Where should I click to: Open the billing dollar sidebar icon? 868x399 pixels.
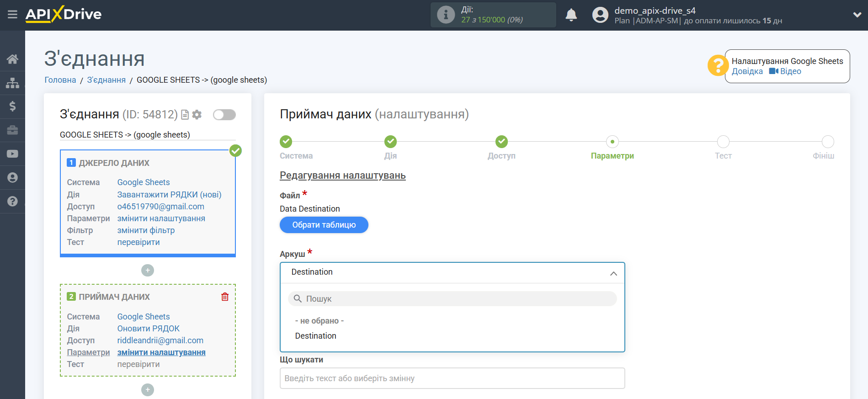coord(12,106)
